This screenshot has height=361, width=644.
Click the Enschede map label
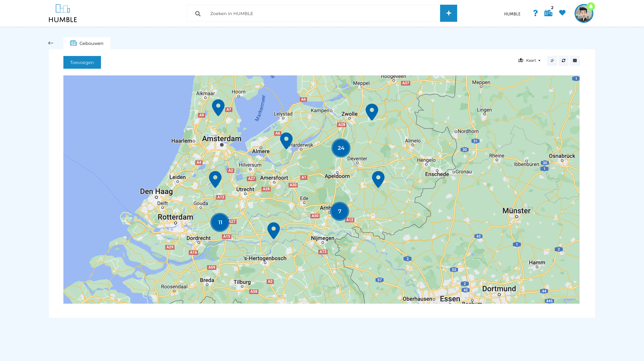[437, 174]
